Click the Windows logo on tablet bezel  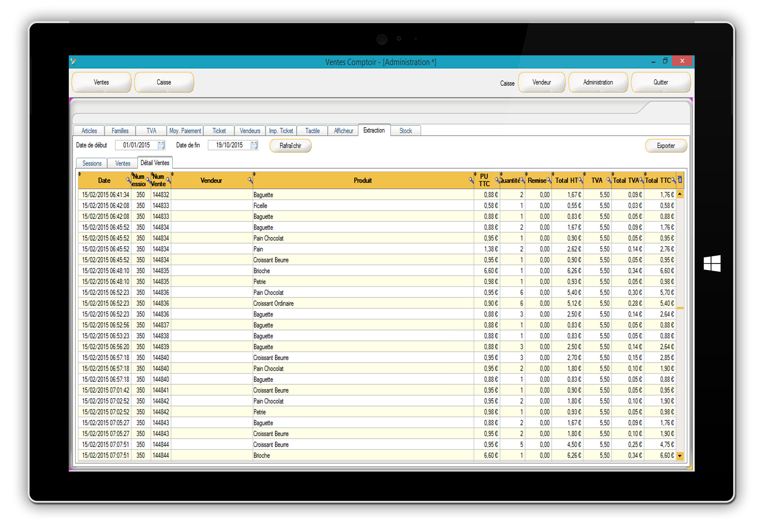click(712, 263)
